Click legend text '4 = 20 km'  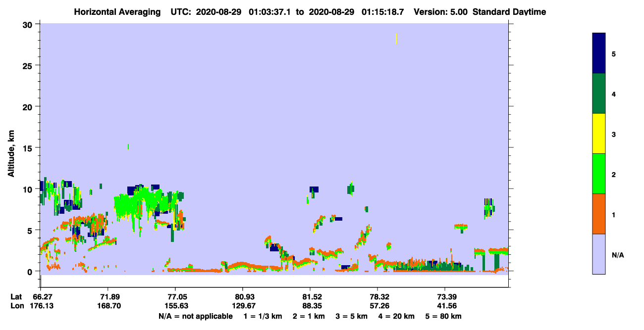(x=397, y=316)
